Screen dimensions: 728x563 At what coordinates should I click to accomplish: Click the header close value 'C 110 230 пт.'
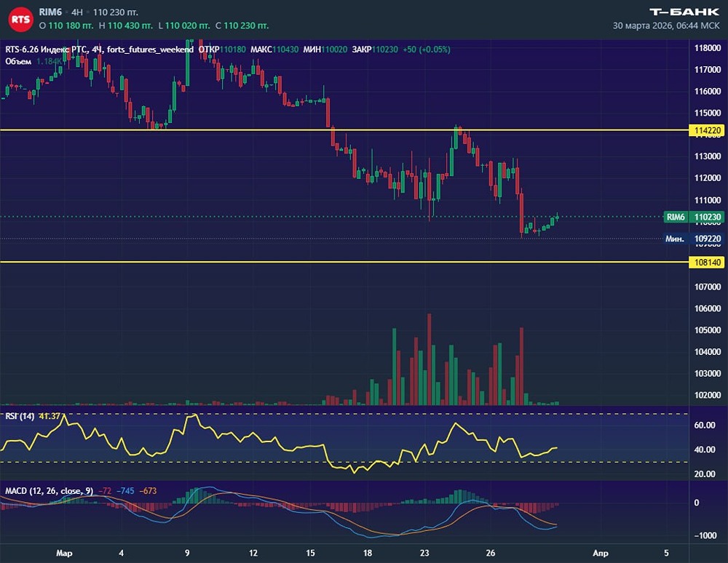[242, 25]
